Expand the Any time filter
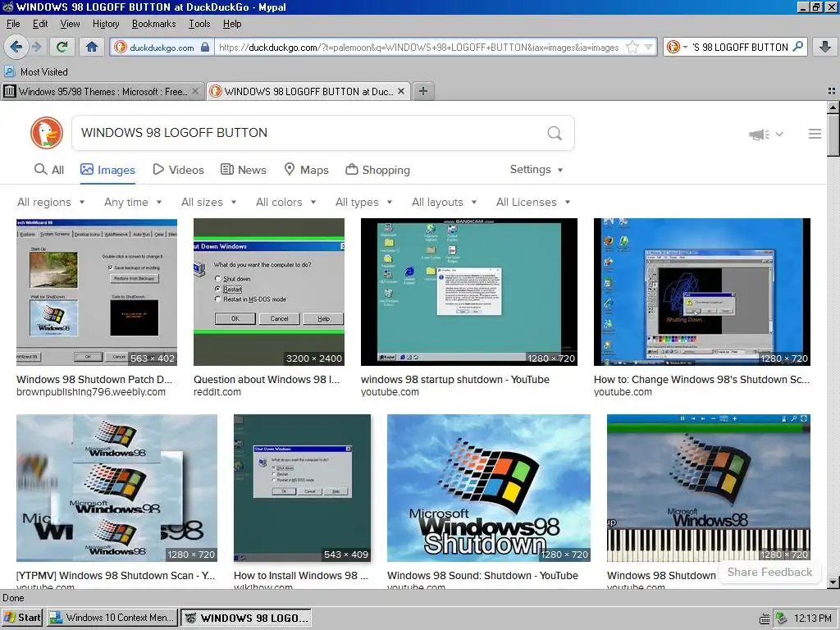This screenshot has width=840, height=630. pos(133,202)
